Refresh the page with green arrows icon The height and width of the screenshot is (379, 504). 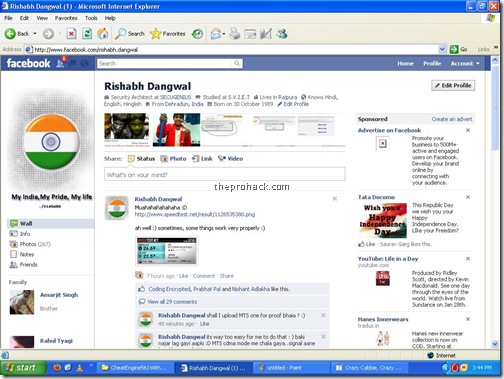pos(87,33)
